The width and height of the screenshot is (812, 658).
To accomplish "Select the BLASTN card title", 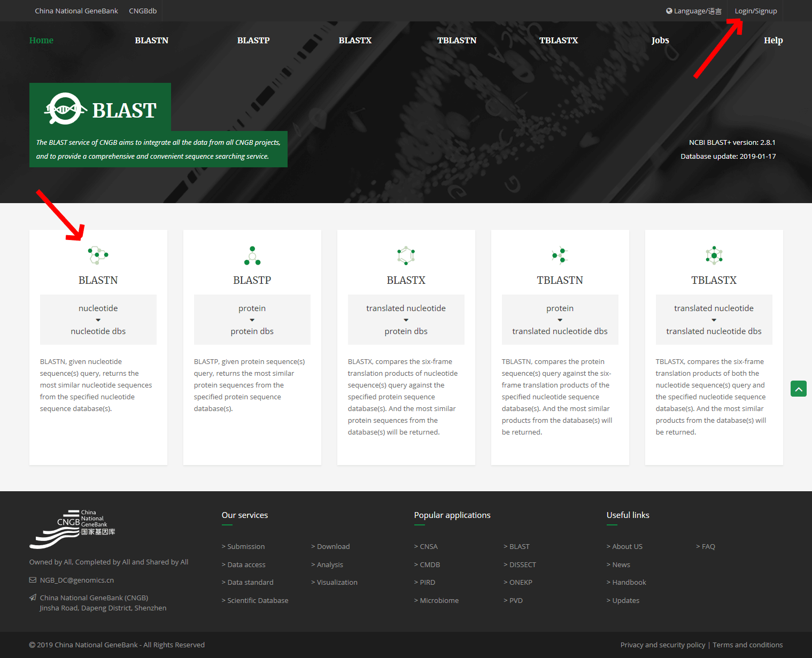I will pos(98,280).
